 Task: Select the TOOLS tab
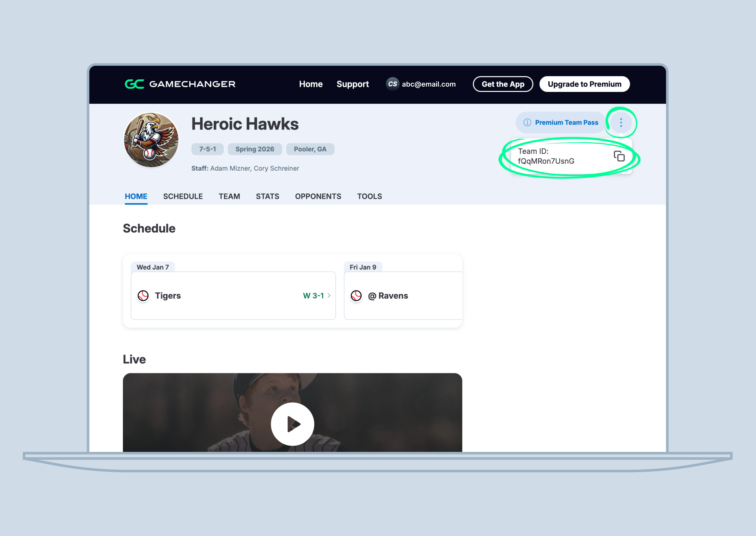click(x=369, y=196)
